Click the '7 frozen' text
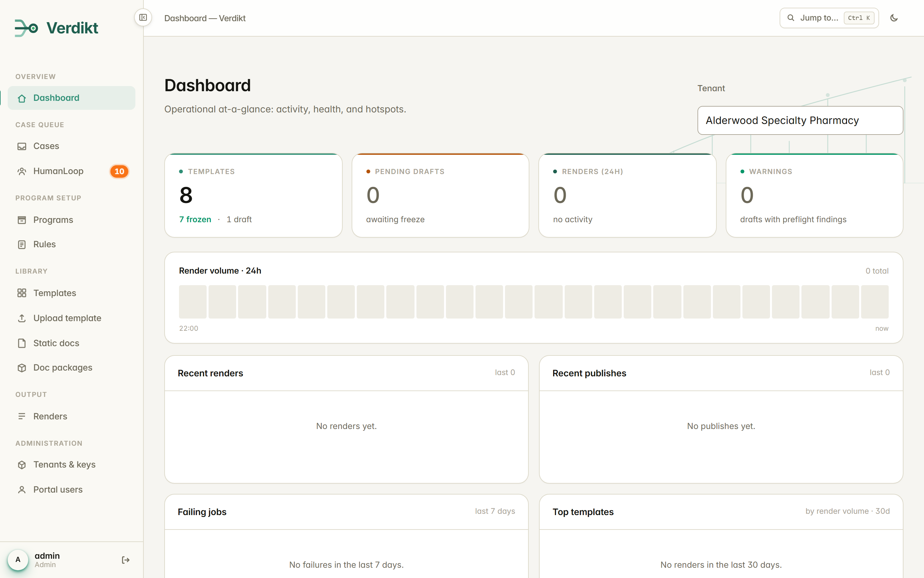The image size is (924, 578). pos(195,219)
